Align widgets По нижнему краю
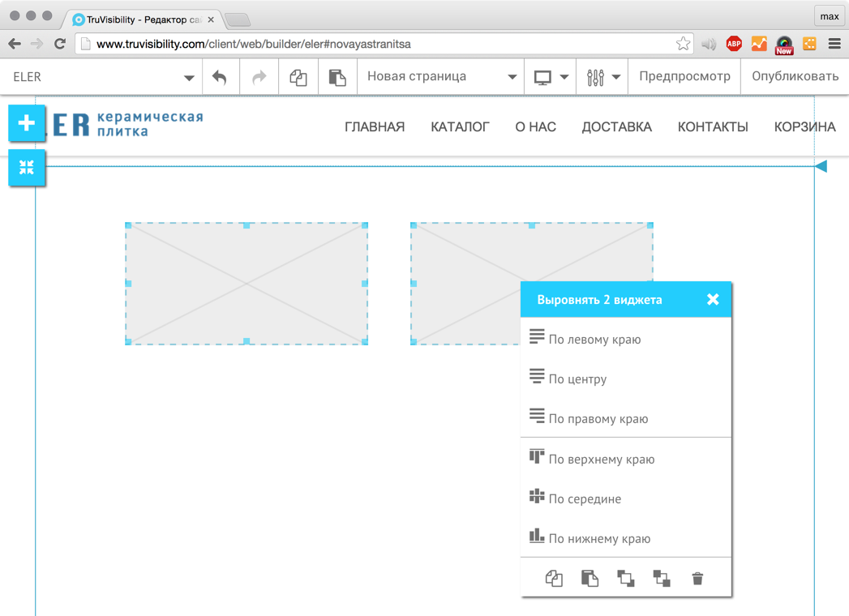The width and height of the screenshot is (849, 616). (x=626, y=538)
